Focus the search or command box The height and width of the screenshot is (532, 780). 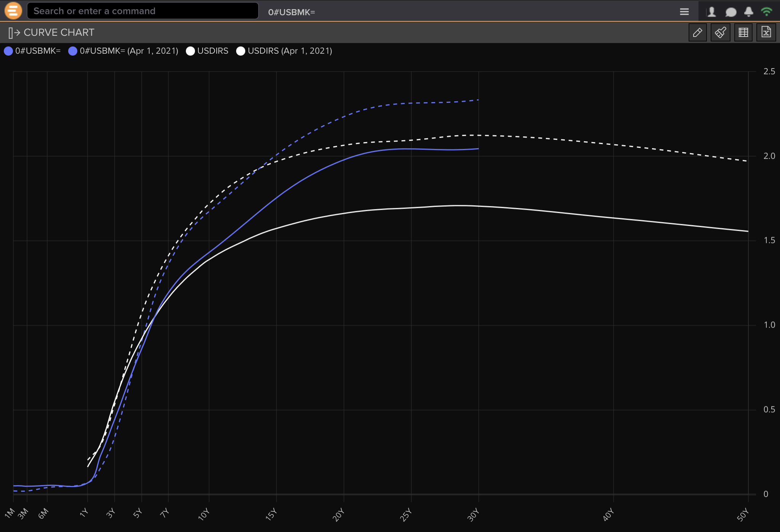coord(143,11)
